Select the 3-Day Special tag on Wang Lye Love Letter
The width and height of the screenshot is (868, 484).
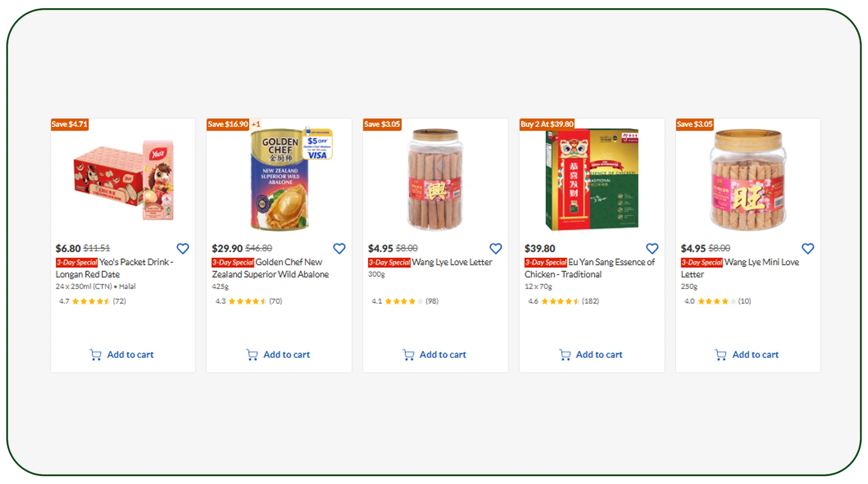point(389,262)
